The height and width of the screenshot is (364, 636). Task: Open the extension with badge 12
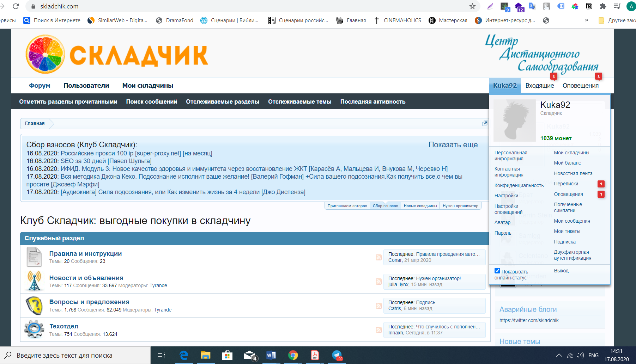point(519,7)
